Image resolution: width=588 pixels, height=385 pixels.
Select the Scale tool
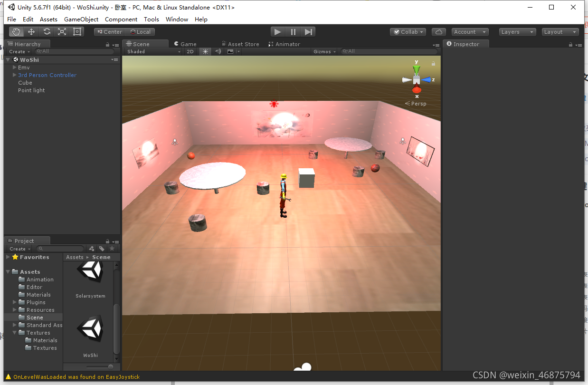(62, 32)
